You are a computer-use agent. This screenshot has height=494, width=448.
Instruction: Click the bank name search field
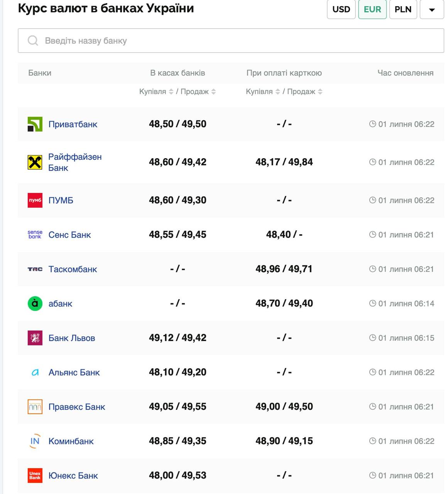[231, 41]
